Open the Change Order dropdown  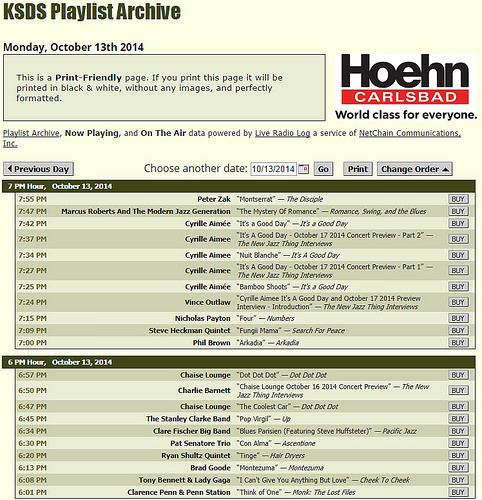click(414, 169)
